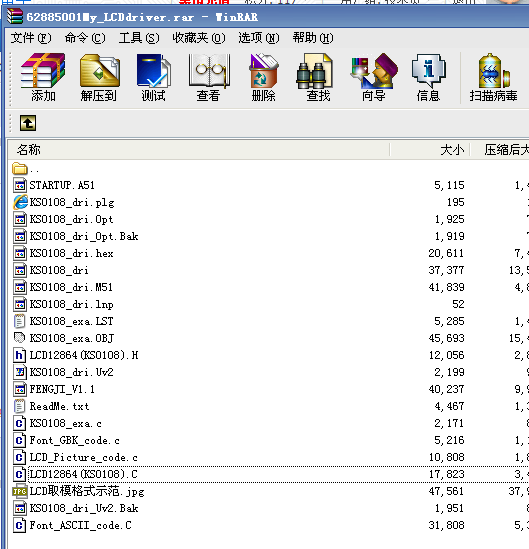Screen dimensions: 529x549
Task: Select file name KS0108_dri.hex
Action: [x=71, y=253]
